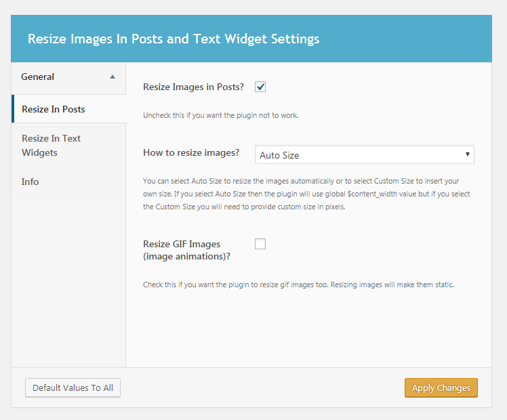Viewport: 507px width, 420px height.
Task: Collapse the General section triangle icon
Action: coord(113,77)
